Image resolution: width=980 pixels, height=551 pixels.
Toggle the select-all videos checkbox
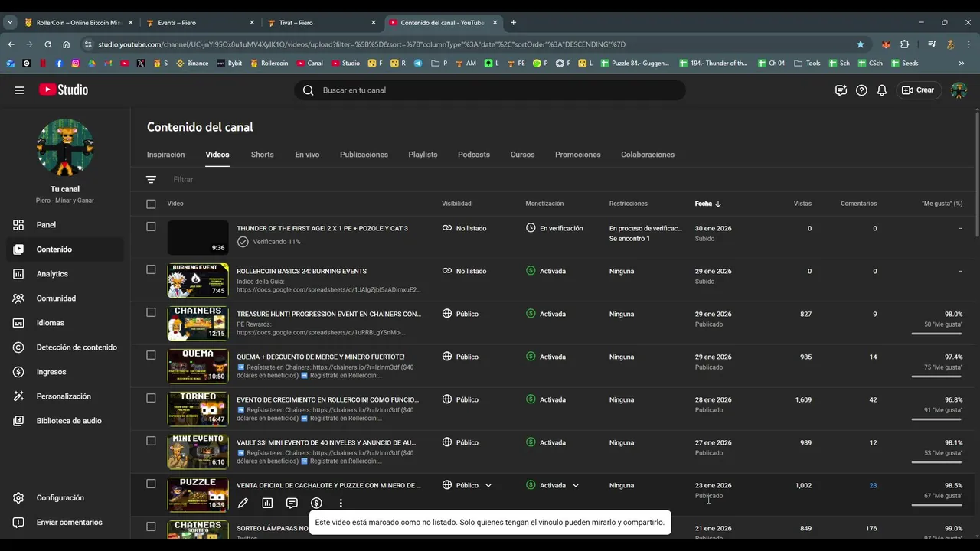tap(151, 204)
